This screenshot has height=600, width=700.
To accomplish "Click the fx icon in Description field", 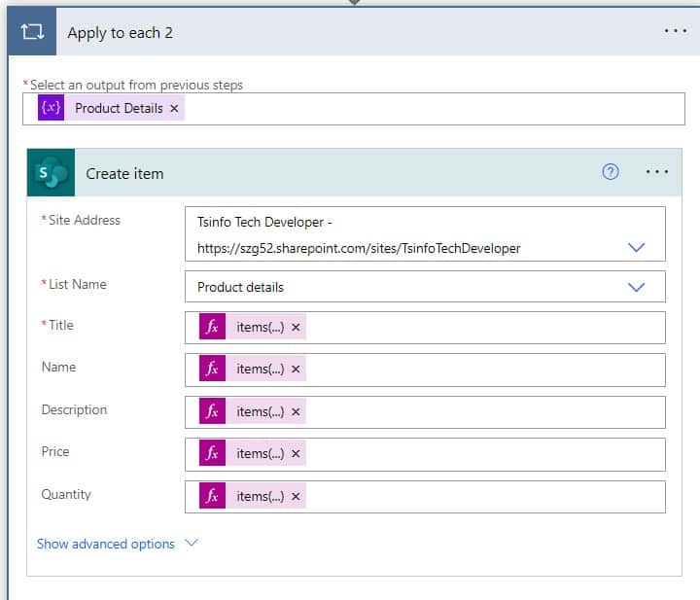I will pyautogui.click(x=213, y=411).
